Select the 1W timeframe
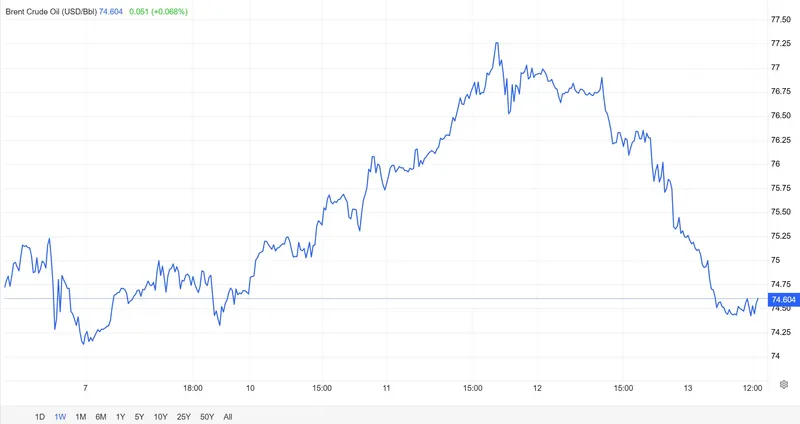This screenshot has height=424, width=800. [61, 416]
